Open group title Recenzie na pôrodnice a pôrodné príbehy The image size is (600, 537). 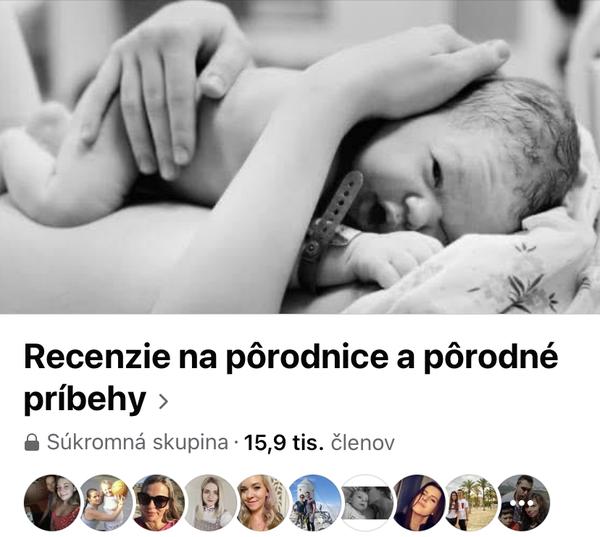click(291, 379)
